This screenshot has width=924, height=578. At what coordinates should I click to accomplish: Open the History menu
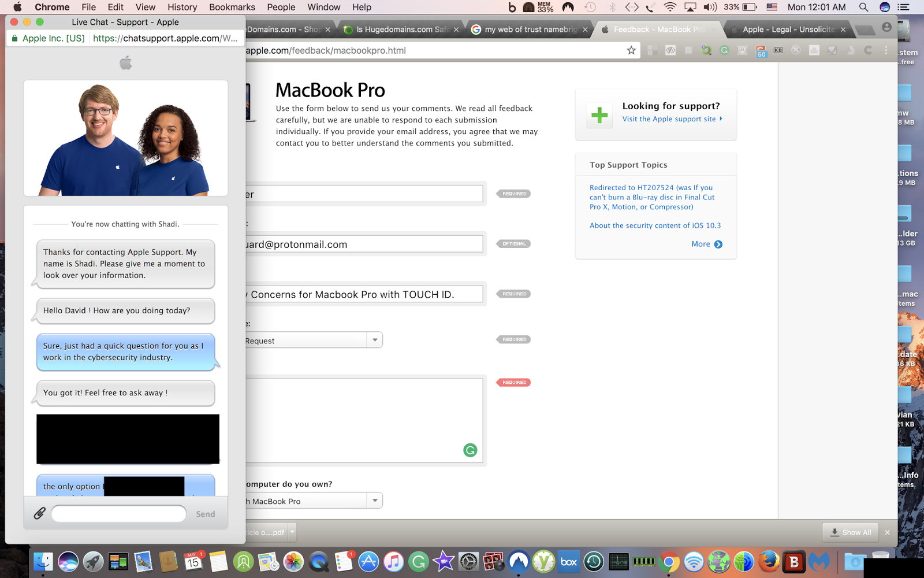(182, 7)
